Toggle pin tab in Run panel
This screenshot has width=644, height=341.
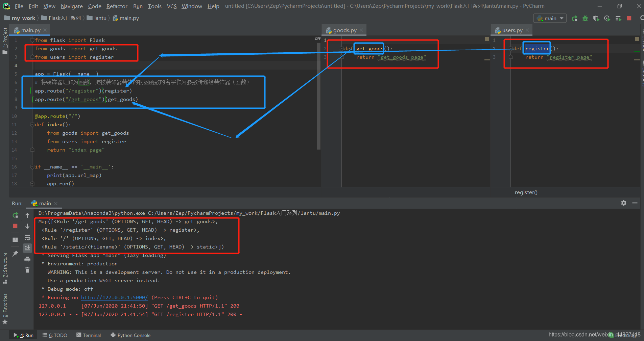tap(15, 253)
